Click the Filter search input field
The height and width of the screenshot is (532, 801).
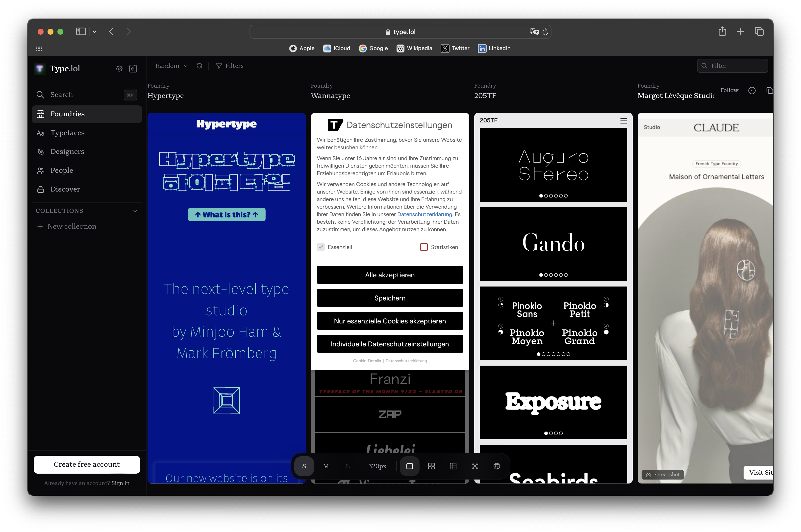pos(736,66)
